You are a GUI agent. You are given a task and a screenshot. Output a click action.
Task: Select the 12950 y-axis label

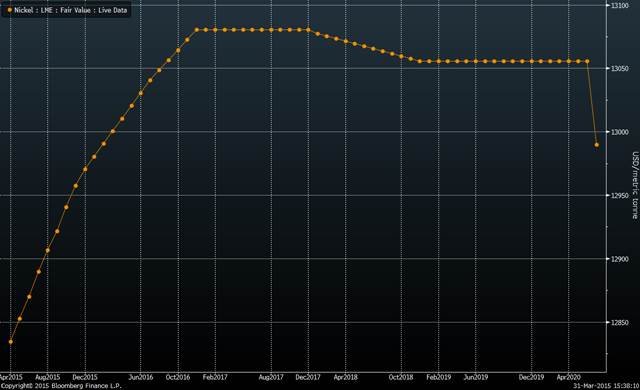click(x=620, y=195)
